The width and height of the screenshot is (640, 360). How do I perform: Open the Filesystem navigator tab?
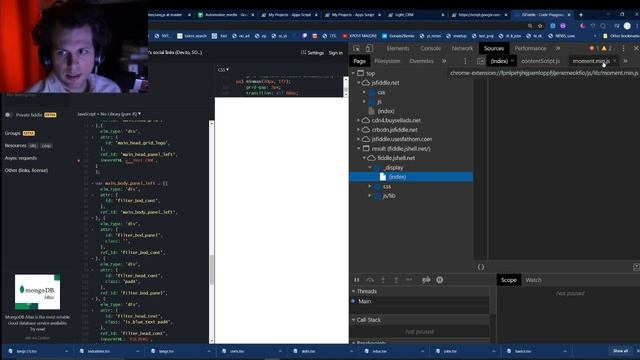[387, 61]
